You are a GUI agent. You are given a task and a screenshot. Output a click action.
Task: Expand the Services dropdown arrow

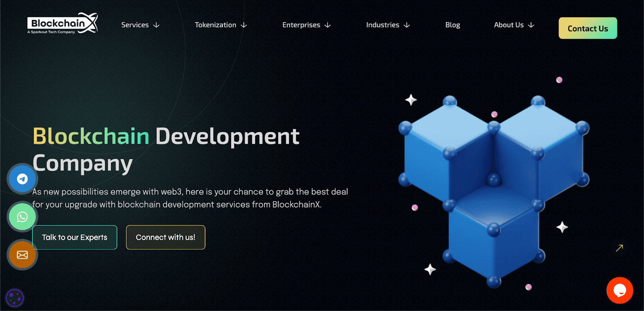click(156, 25)
